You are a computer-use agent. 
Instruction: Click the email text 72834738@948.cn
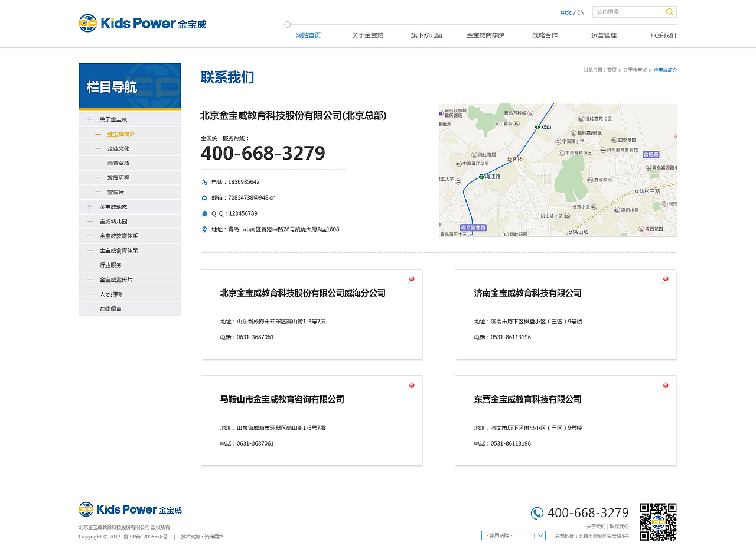tap(252, 198)
